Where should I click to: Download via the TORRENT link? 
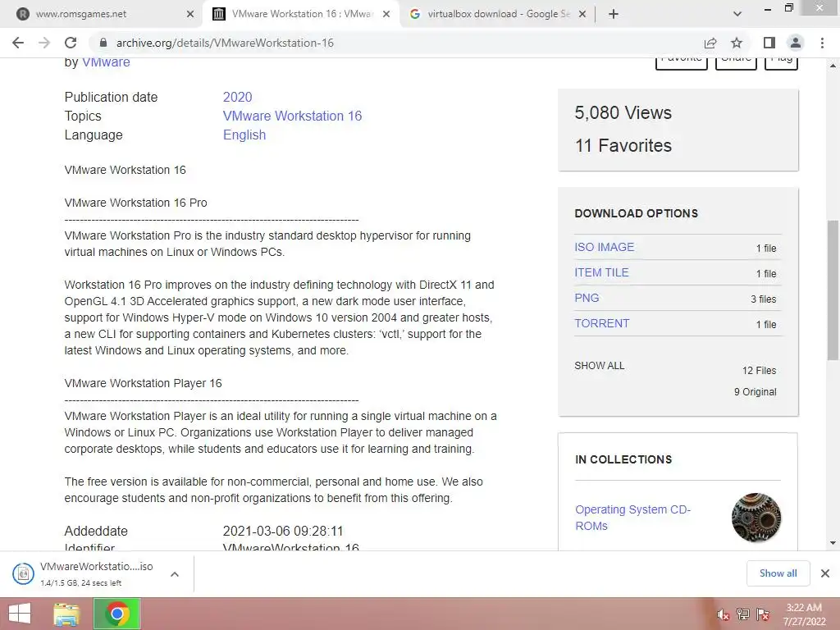coord(601,323)
